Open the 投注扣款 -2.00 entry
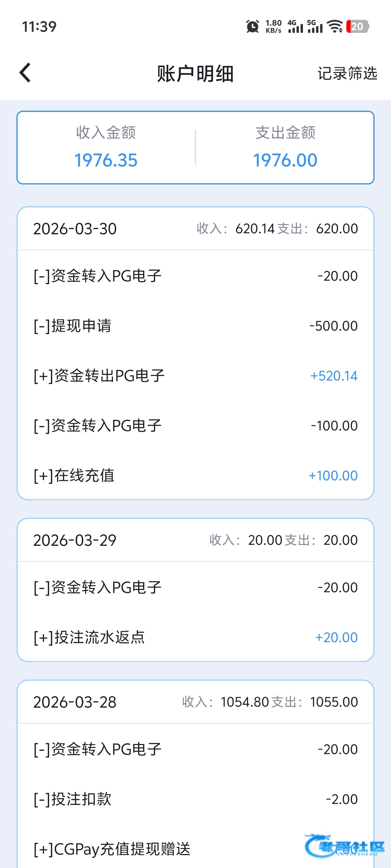The width and height of the screenshot is (391, 868). (195, 799)
